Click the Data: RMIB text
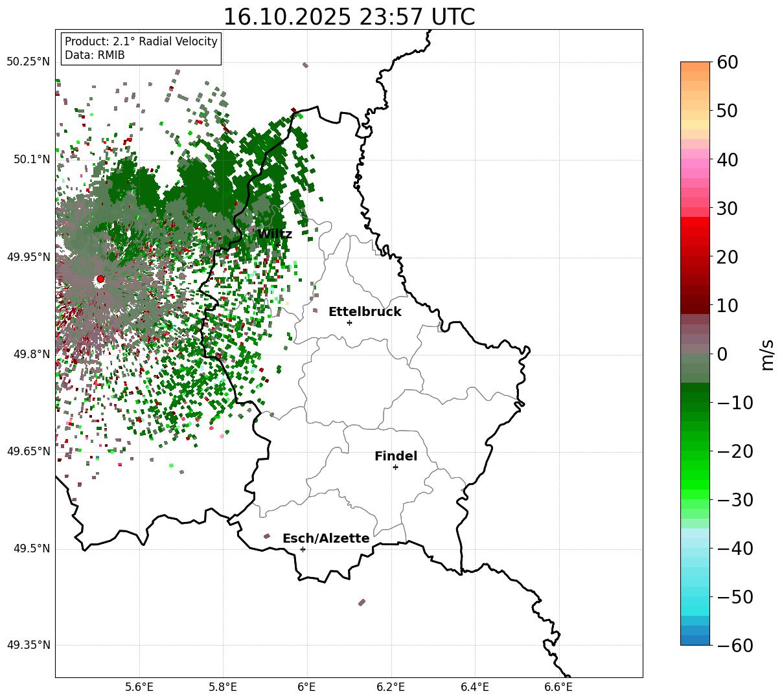 click(x=95, y=56)
